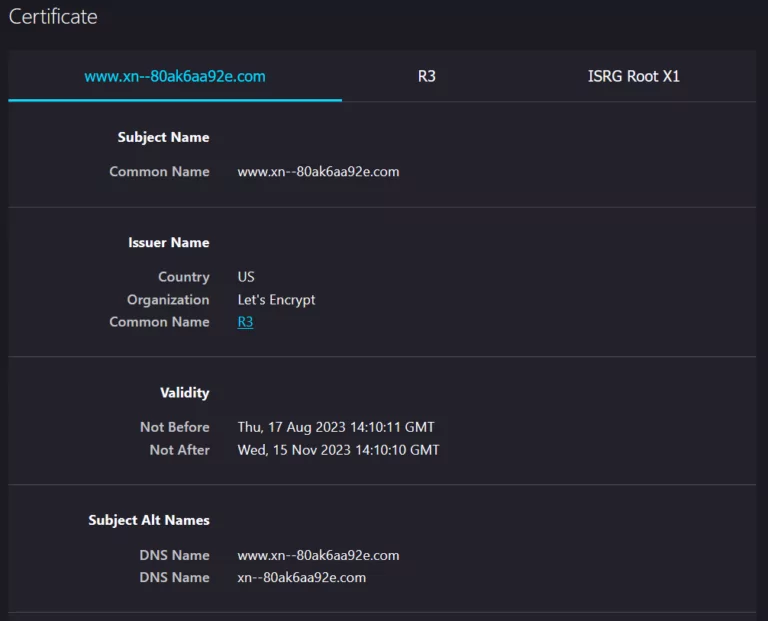Click the Country field label
Screen dimensions: 768x621
pyautogui.click(x=183, y=277)
